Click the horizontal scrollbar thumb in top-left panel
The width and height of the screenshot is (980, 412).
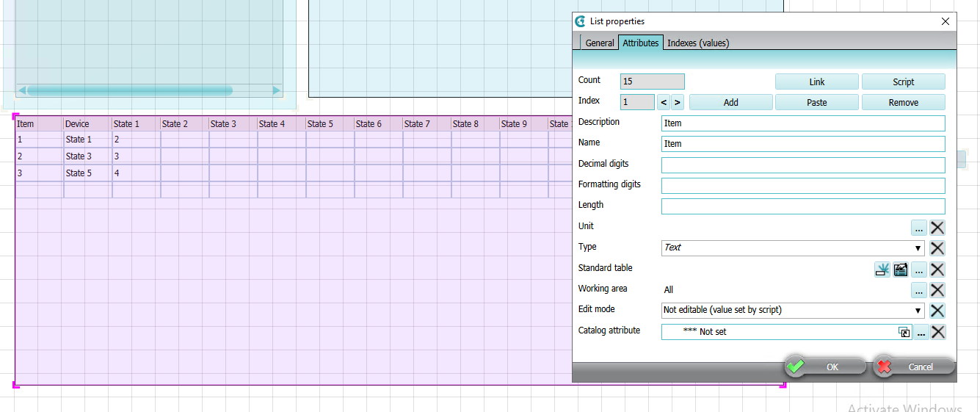(129, 90)
